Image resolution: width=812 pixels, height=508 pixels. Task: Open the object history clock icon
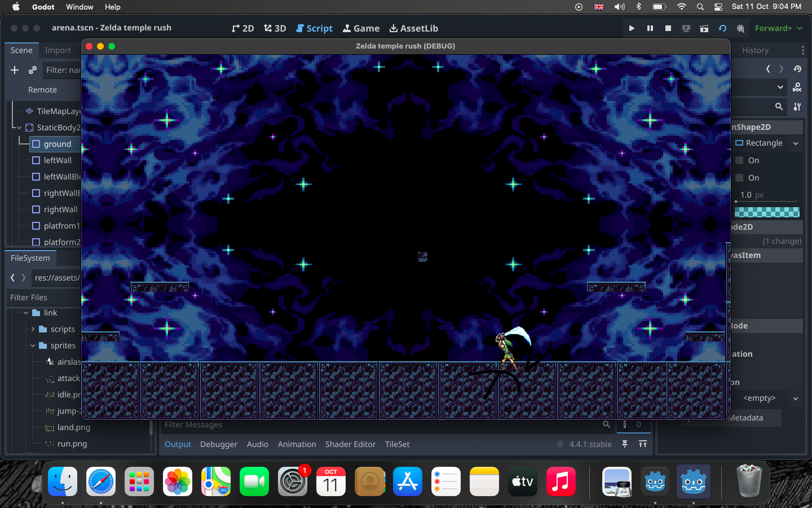click(797, 69)
